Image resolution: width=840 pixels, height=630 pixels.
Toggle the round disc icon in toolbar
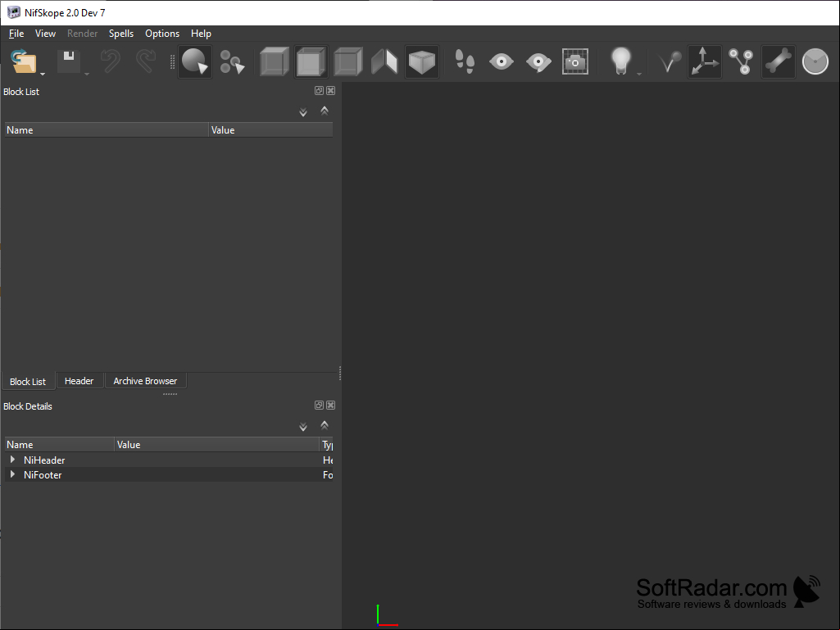pos(815,61)
